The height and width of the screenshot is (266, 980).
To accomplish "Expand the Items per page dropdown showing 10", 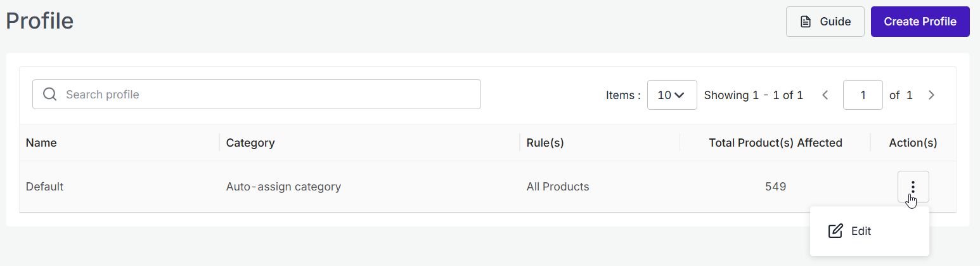I will [672, 95].
